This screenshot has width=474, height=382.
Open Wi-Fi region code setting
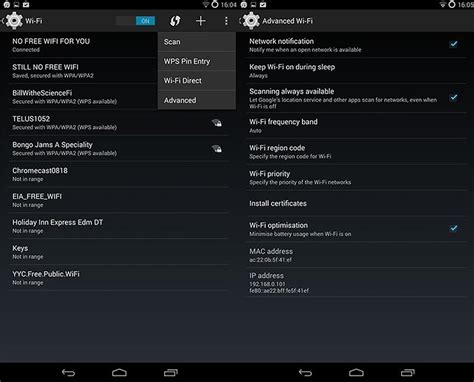[356, 152]
